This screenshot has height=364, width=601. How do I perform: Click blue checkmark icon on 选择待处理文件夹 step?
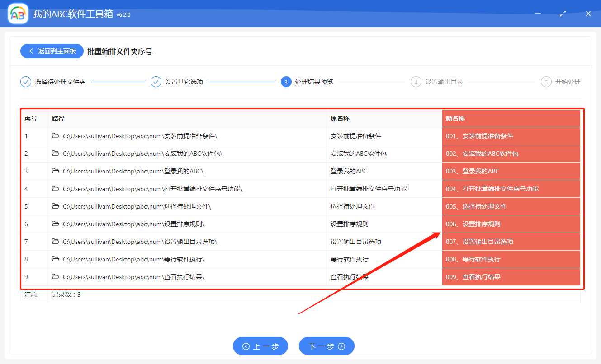25,82
